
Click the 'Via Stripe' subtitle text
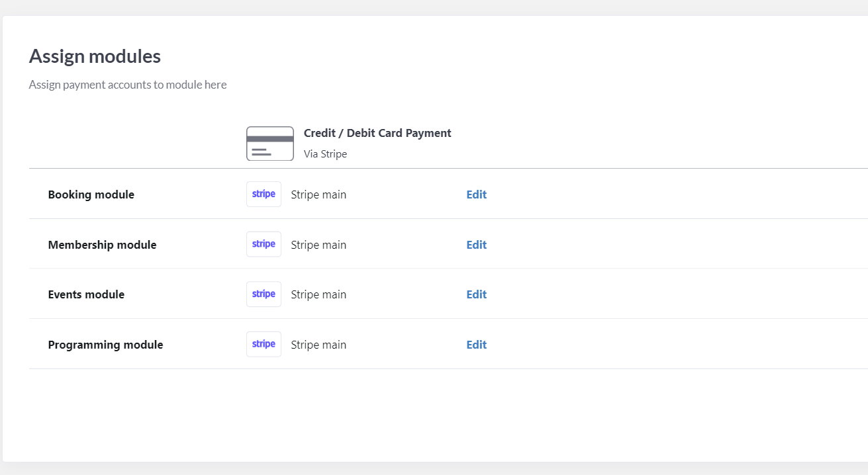325,154
